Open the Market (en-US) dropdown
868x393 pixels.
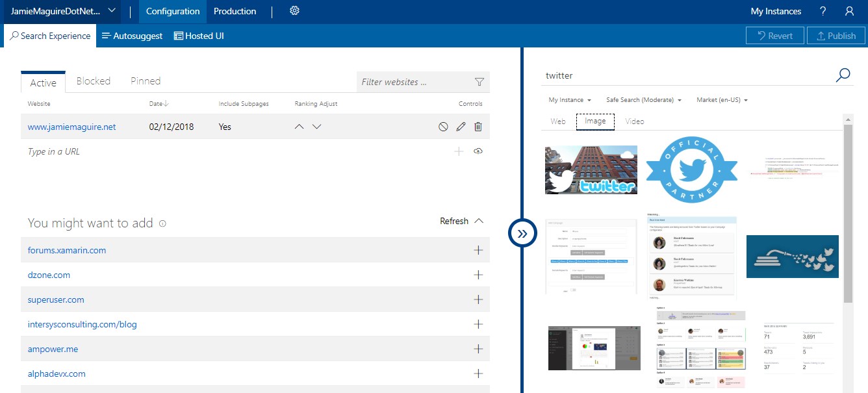[x=722, y=100]
